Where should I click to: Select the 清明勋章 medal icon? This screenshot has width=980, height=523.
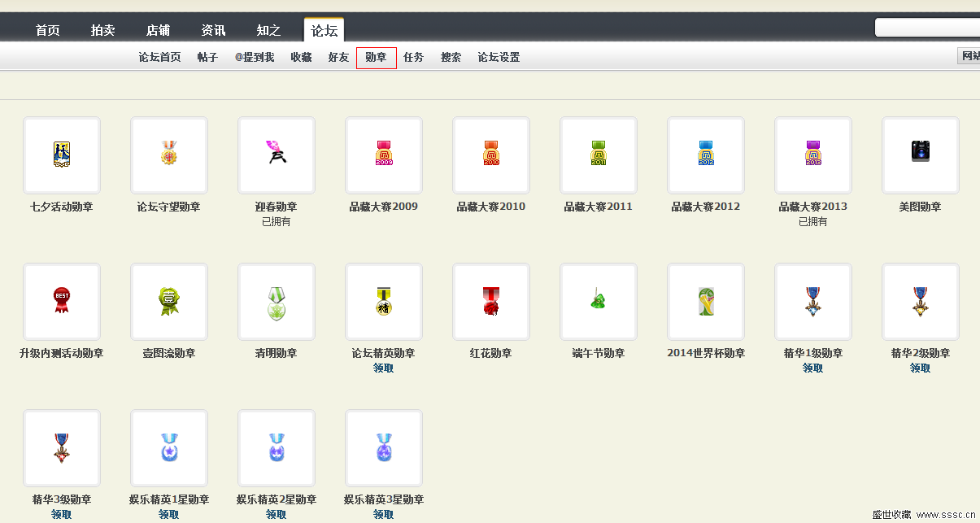277,301
